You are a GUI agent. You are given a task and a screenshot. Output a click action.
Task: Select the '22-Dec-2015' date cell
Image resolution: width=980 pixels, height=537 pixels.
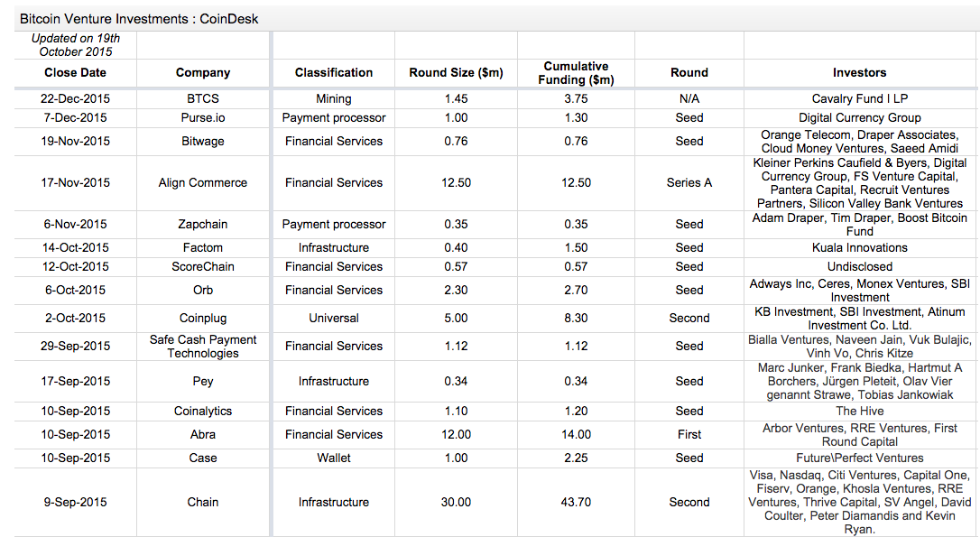tap(76, 98)
